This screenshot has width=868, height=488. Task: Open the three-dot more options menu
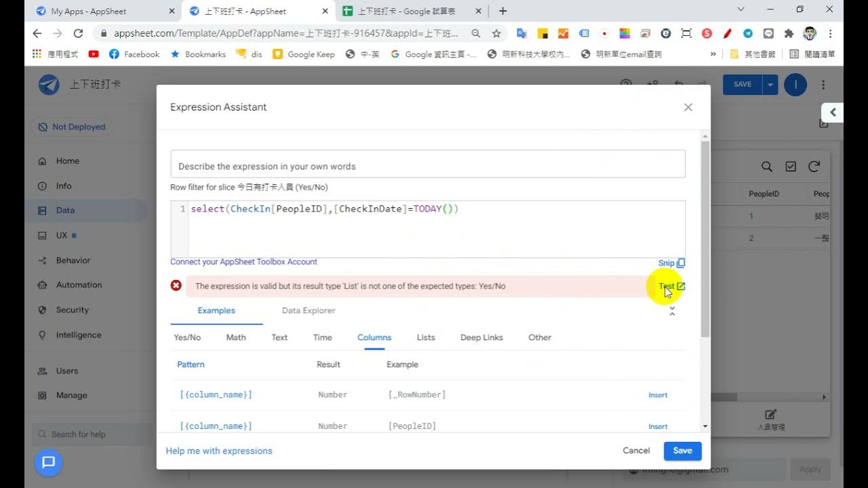pos(823,85)
